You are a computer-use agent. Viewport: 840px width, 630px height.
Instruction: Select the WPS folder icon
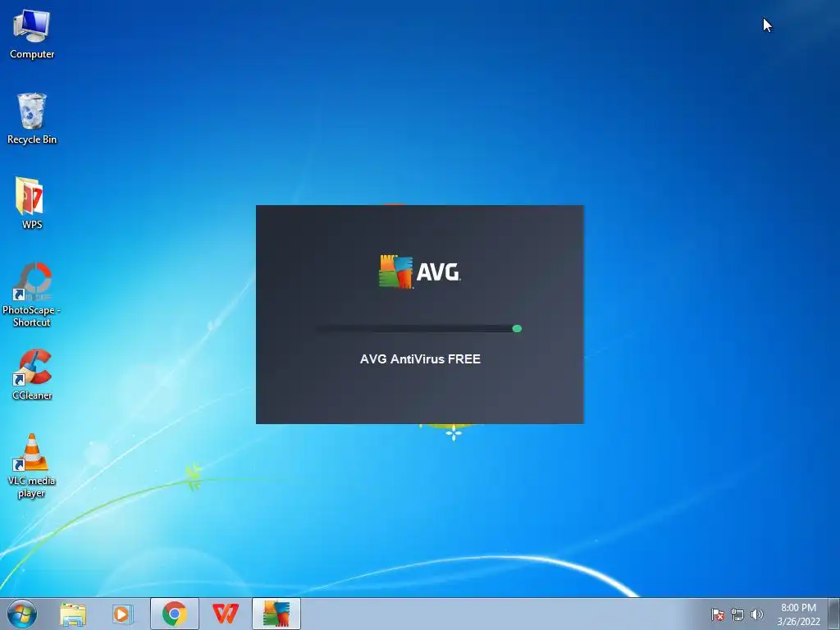pyautogui.click(x=32, y=203)
